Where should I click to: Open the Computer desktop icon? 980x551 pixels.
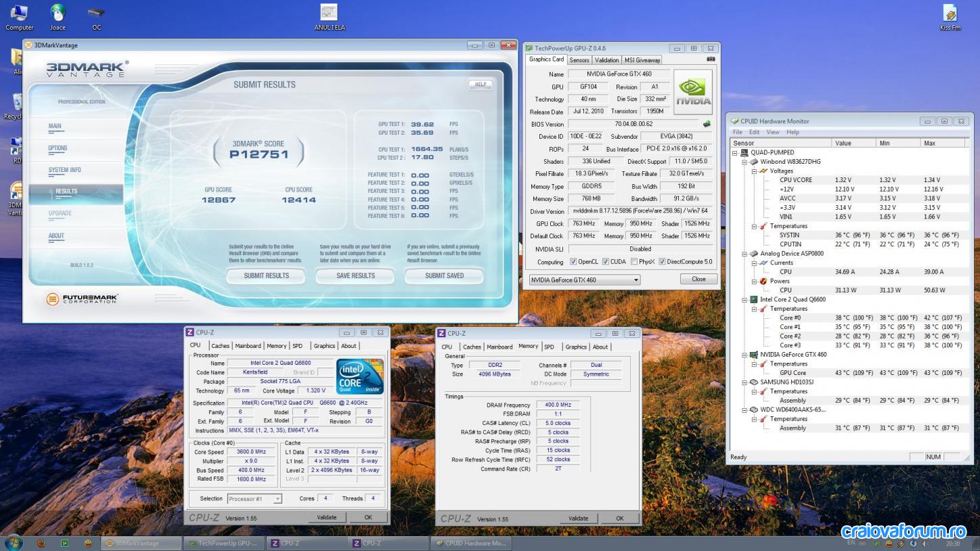19,18
